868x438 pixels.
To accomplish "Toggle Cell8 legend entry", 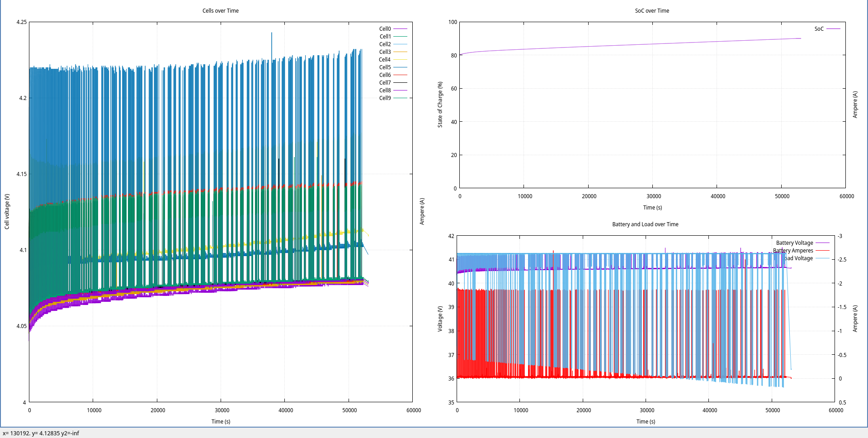I will 392,90.
